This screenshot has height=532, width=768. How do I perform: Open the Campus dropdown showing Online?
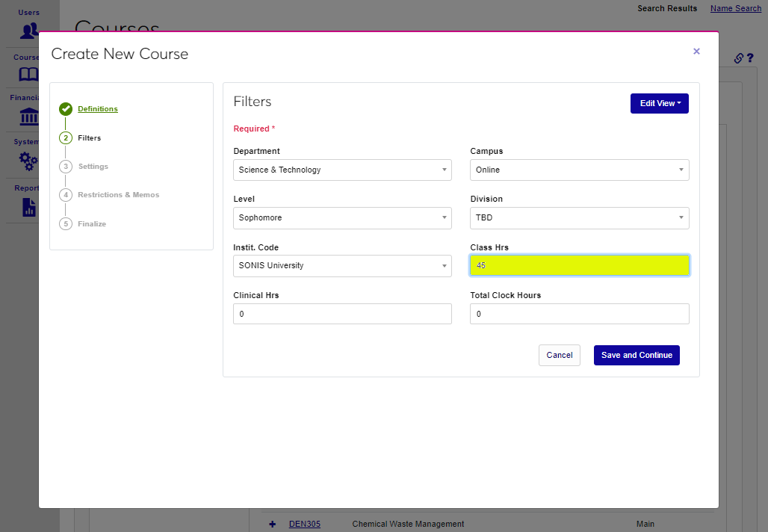tap(579, 170)
